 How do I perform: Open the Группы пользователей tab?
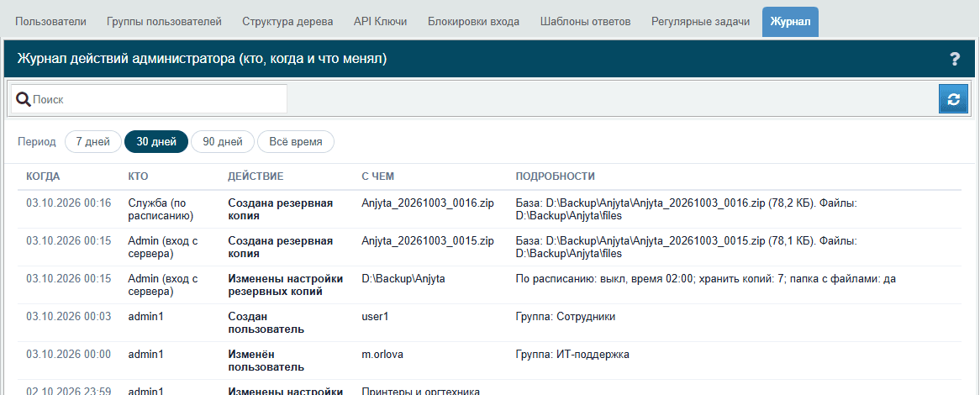(165, 22)
